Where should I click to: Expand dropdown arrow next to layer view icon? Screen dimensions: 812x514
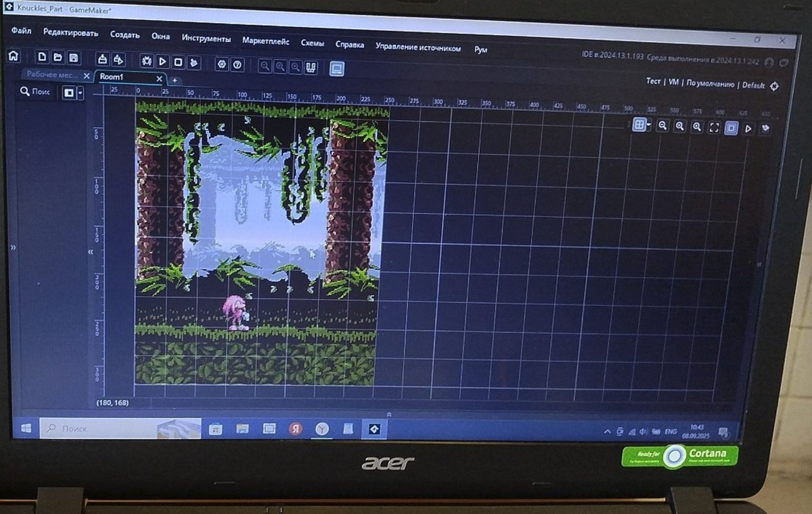[81, 93]
